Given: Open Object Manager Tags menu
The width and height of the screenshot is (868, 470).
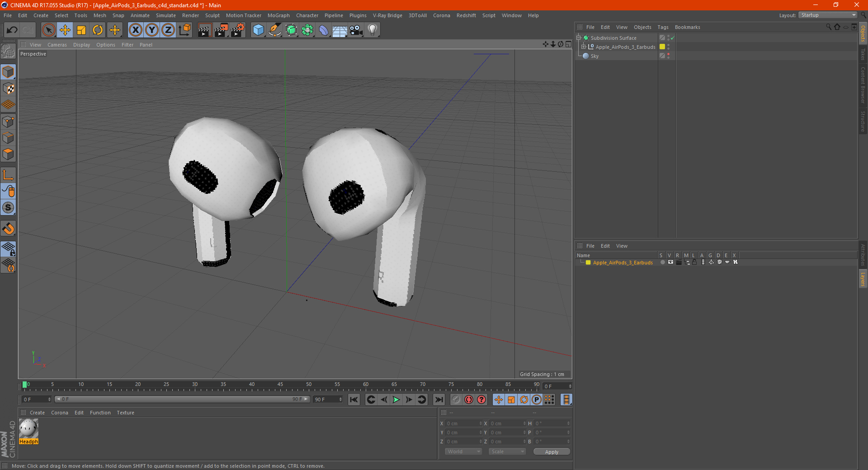Looking at the screenshot, I should point(663,27).
